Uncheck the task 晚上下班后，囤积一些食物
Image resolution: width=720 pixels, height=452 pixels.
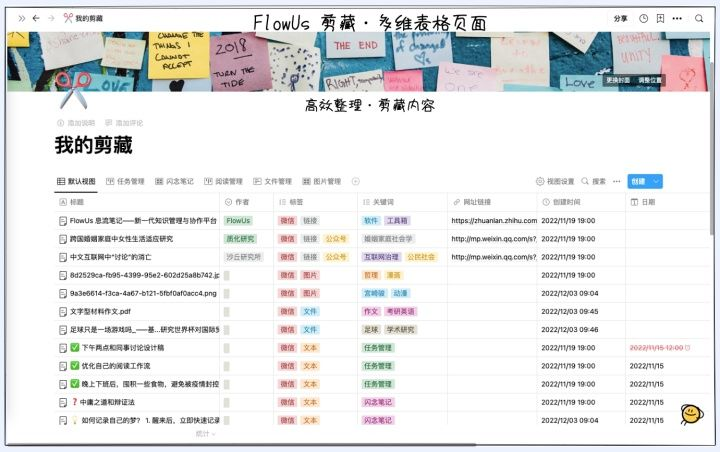pos(75,384)
